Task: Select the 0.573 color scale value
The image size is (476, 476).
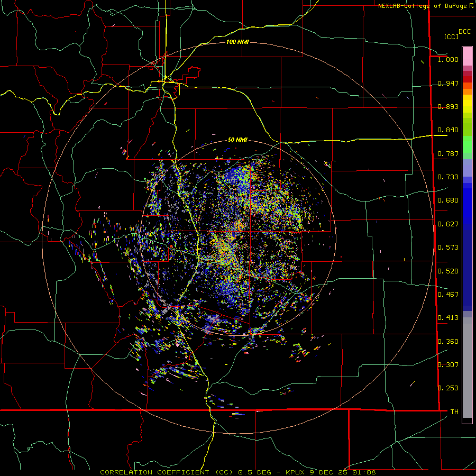Action: tap(448, 248)
